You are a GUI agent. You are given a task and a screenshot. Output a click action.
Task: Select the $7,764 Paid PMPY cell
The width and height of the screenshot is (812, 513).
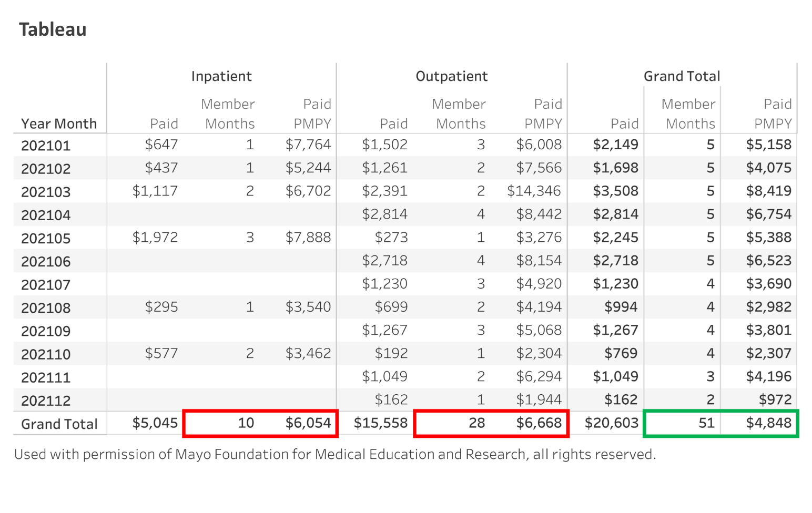308,145
